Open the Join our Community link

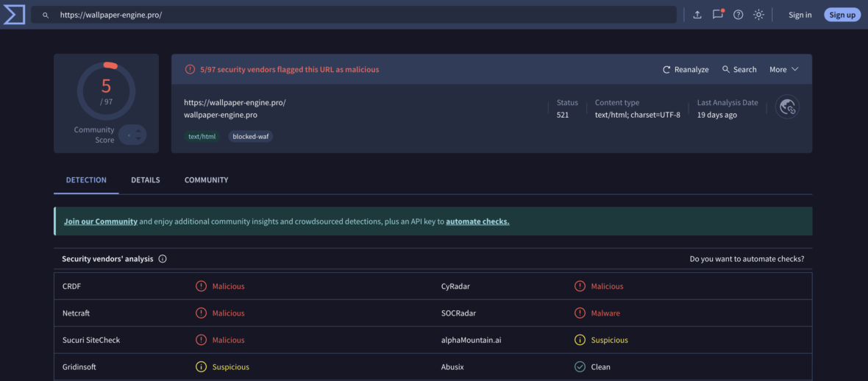pos(101,221)
